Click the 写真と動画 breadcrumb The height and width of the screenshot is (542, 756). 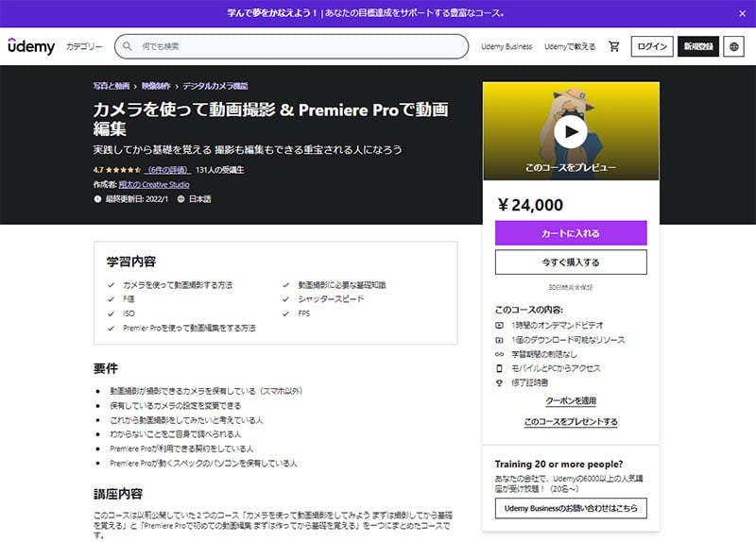[112, 86]
